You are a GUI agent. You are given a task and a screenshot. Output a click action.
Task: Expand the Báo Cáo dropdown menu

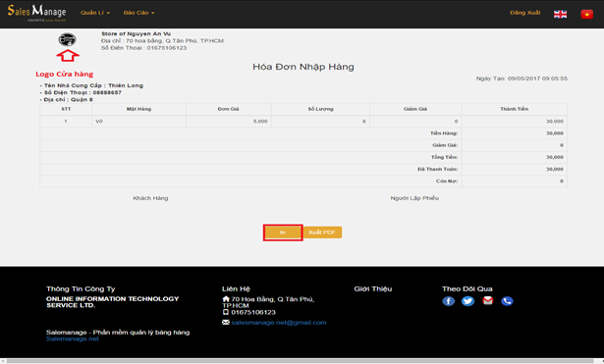pyautogui.click(x=138, y=13)
